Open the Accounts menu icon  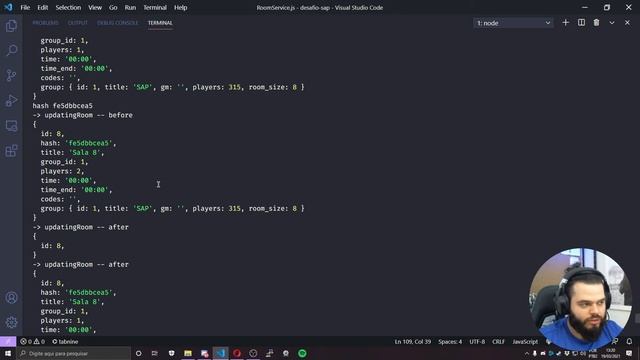click(11, 298)
